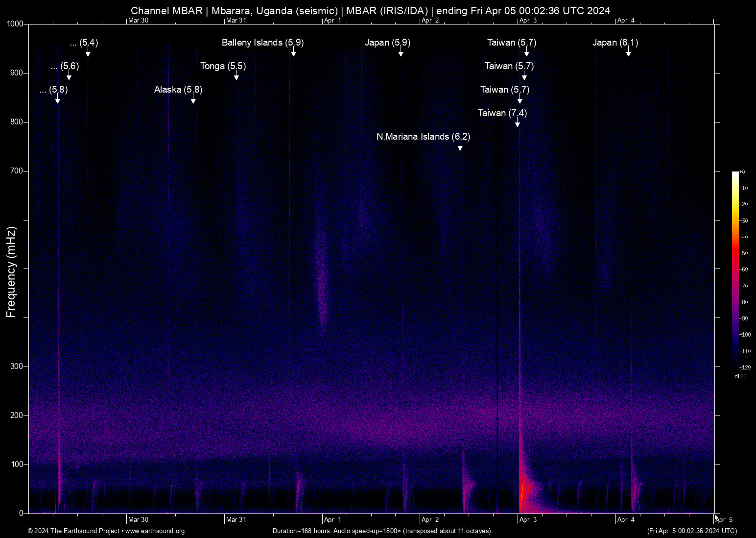Click the Apr 1 marker on bottom axis
This screenshot has width=756, height=538.
click(x=332, y=520)
